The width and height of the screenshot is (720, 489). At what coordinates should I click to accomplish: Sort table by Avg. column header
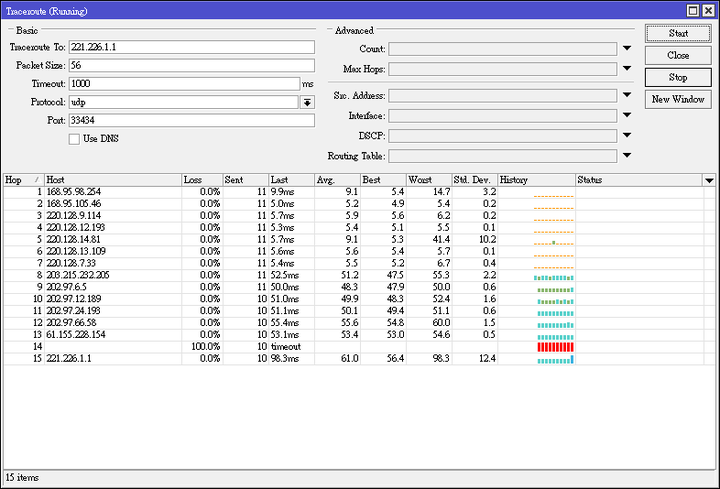pyautogui.click(x=338, y=180)
